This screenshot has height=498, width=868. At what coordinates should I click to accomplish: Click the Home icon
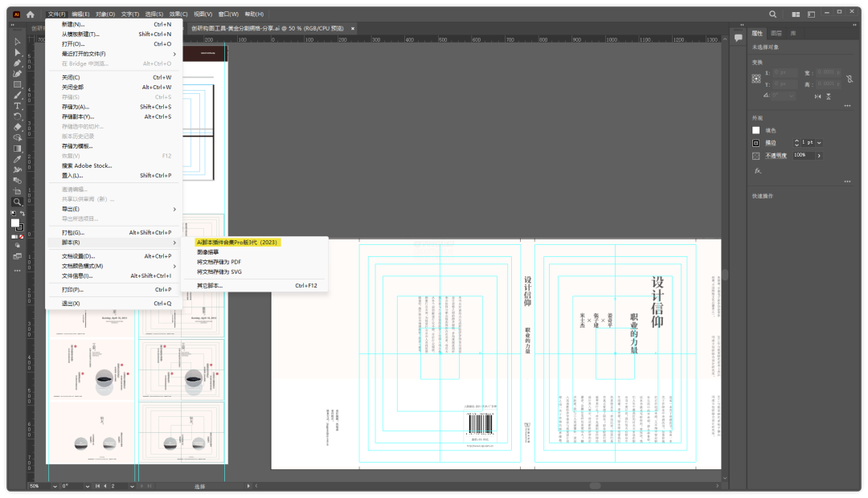(31, 14)
